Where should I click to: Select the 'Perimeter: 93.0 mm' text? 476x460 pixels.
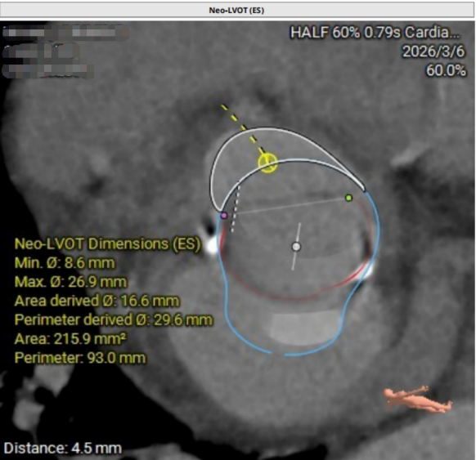tap(80, 358)
